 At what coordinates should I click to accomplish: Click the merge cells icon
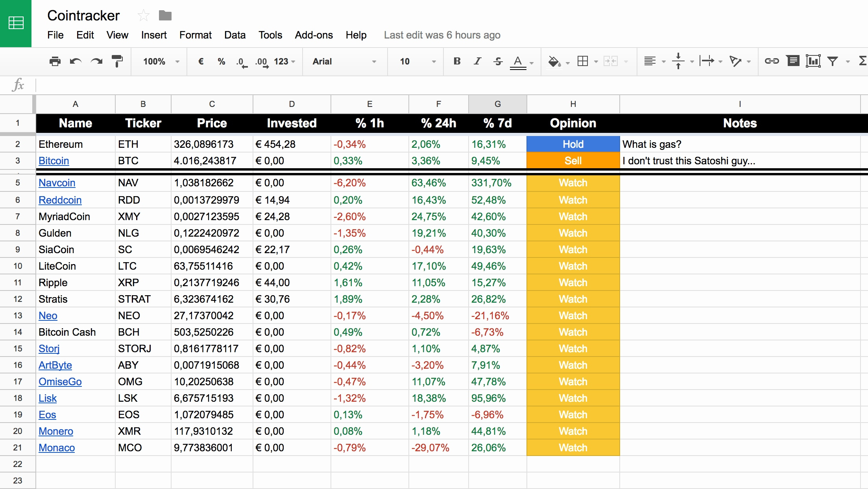[x=609, y=61]
